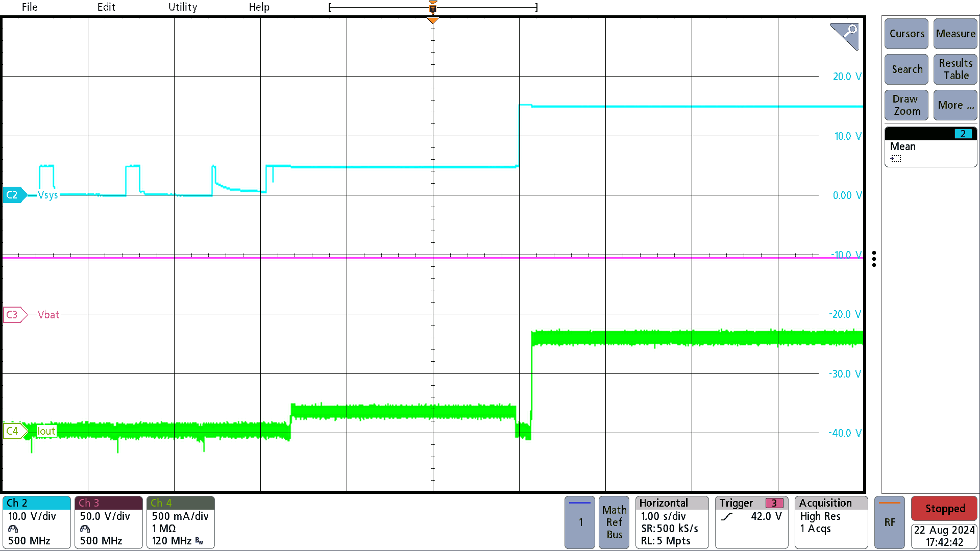Click the 20.0 V vertical scale label

(847, 77)
